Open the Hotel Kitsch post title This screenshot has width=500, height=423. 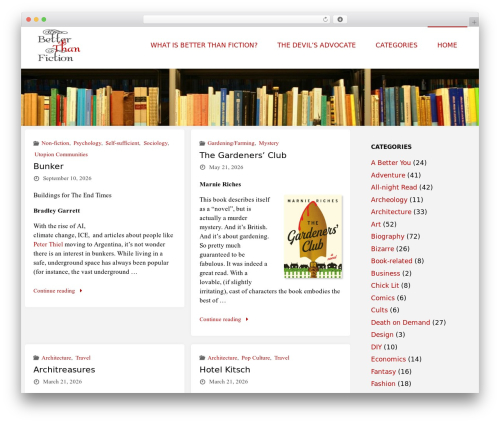pos(225,370)
